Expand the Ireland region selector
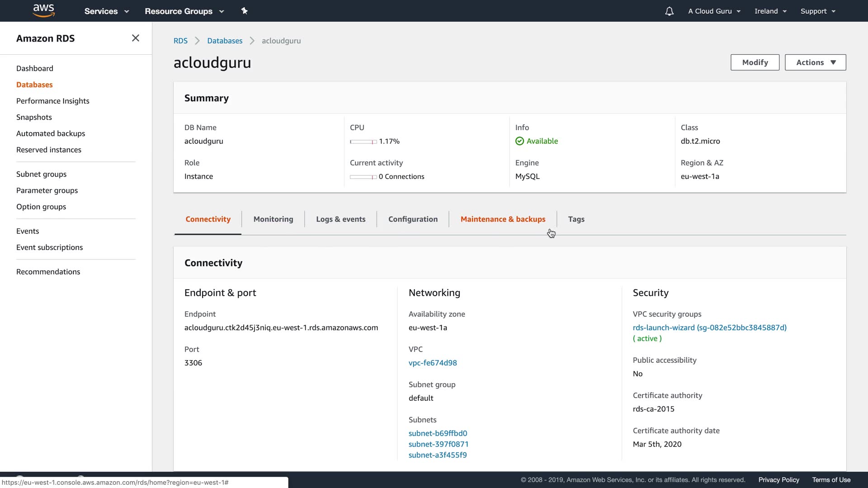 (770, 11)
